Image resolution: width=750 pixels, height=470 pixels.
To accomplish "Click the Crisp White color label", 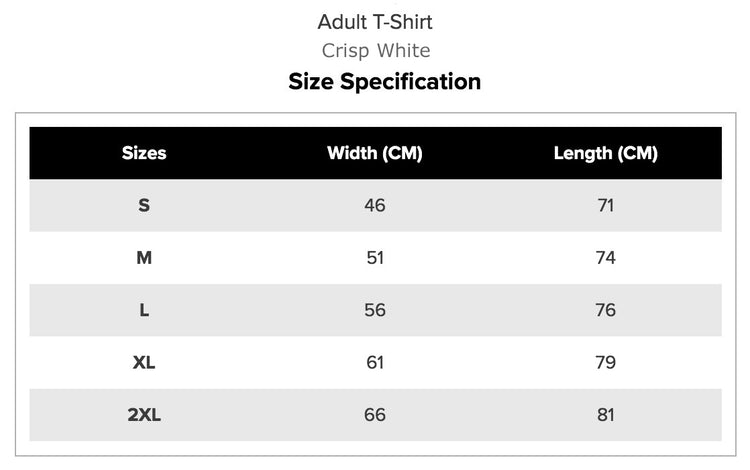I will click(376, 51).
